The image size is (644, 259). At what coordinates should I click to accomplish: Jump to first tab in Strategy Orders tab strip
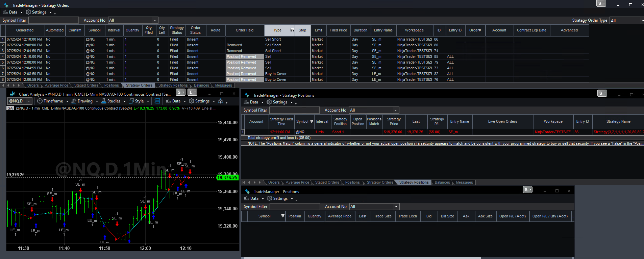point(3,85)
